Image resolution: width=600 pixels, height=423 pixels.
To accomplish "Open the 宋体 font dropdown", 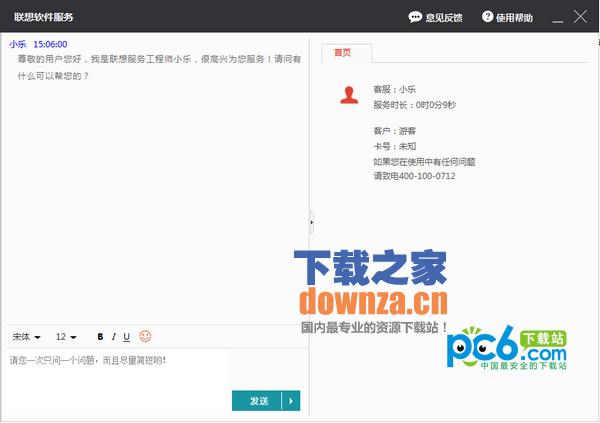I will click(x=26, y=337).
